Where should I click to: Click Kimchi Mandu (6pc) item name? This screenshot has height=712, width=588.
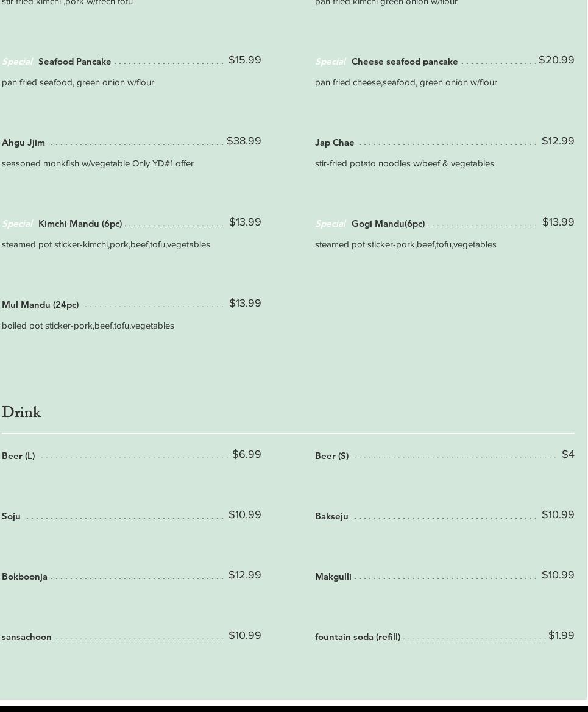[80, 224]
